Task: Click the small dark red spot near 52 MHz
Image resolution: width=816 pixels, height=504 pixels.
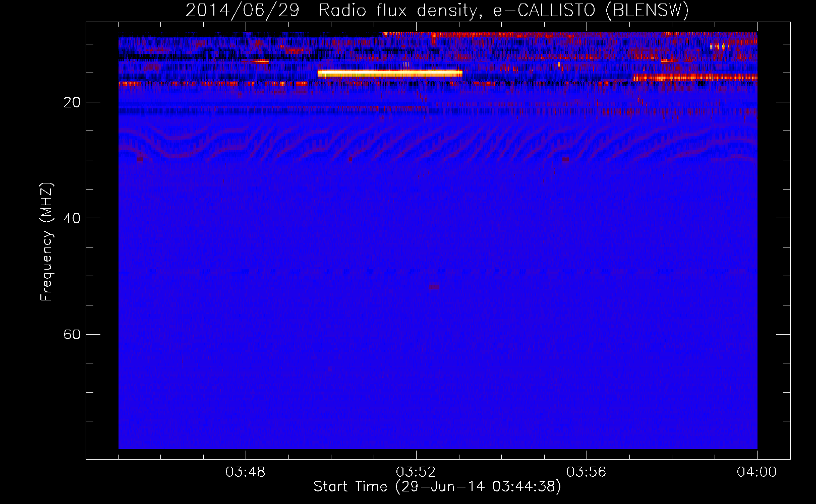Action: (434, 287)
